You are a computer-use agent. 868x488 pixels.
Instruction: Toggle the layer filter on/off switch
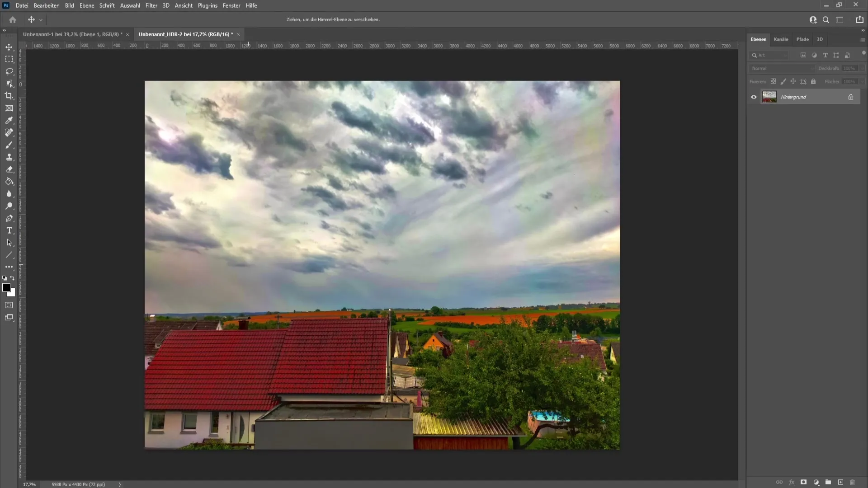click(863, 53)
